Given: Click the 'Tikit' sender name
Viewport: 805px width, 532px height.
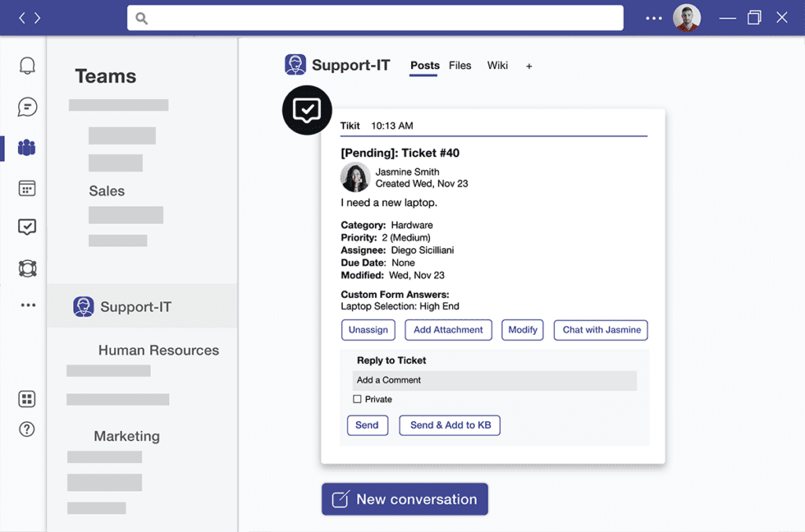Looking at the screenshot, I should point(350,126).
